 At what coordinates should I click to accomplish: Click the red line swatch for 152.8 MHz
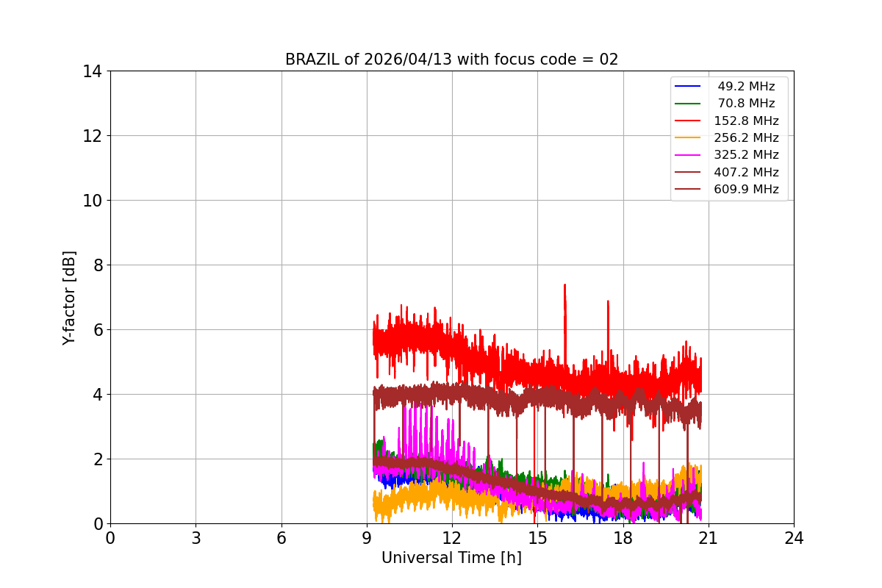point(688,121)
